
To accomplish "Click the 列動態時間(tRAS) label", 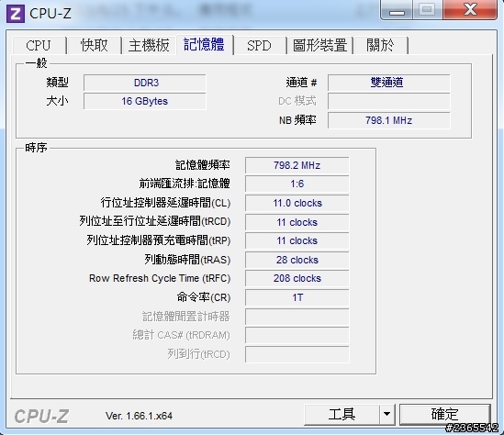I will click(187, 260).
